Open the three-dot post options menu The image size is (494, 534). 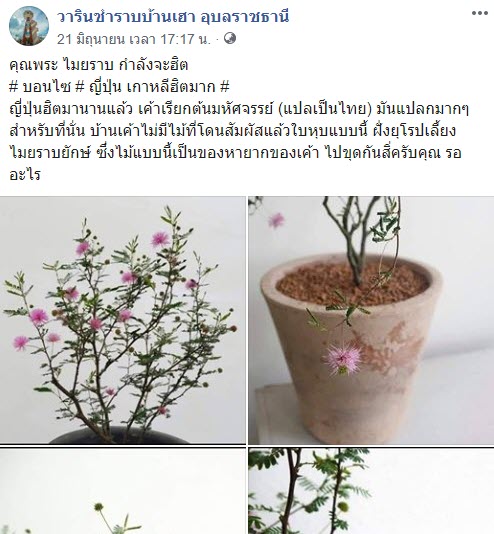click(x=480, y=13)
